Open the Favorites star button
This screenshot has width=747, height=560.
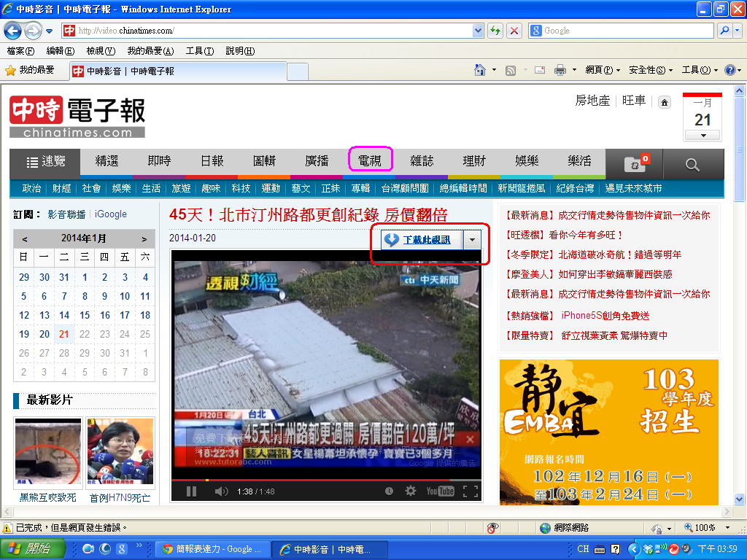click(x=30, y=71)
